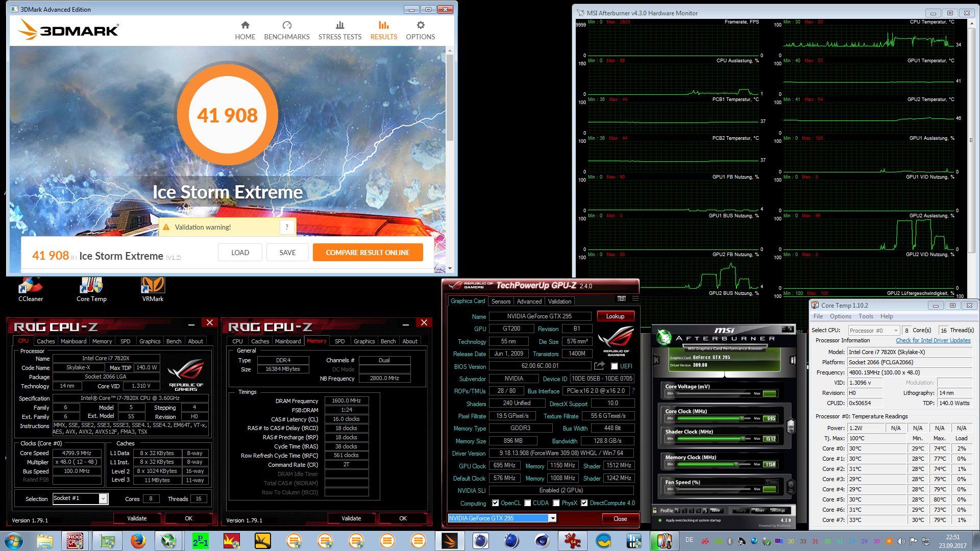Image resolution: width=980 pixels, height=551 pixels.
Task: Click the Afterburner Reset button
Action: pyautogui.click(x=759, y=510)
